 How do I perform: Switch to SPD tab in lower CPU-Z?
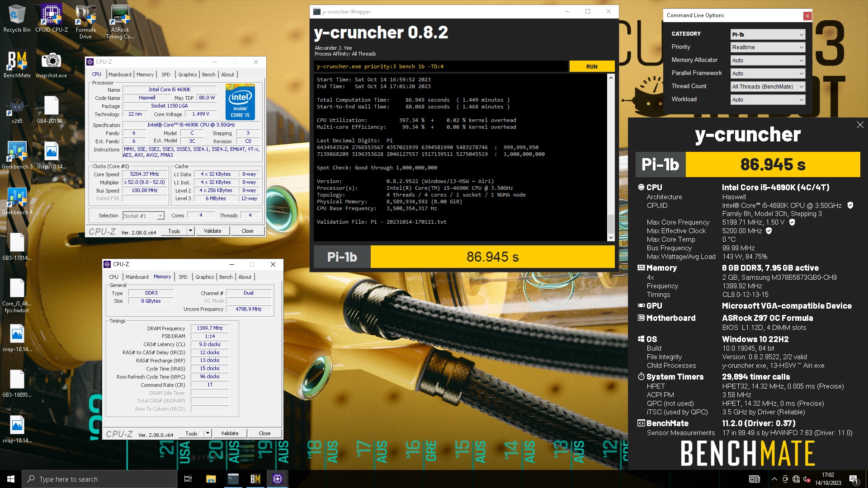(183, 277)
